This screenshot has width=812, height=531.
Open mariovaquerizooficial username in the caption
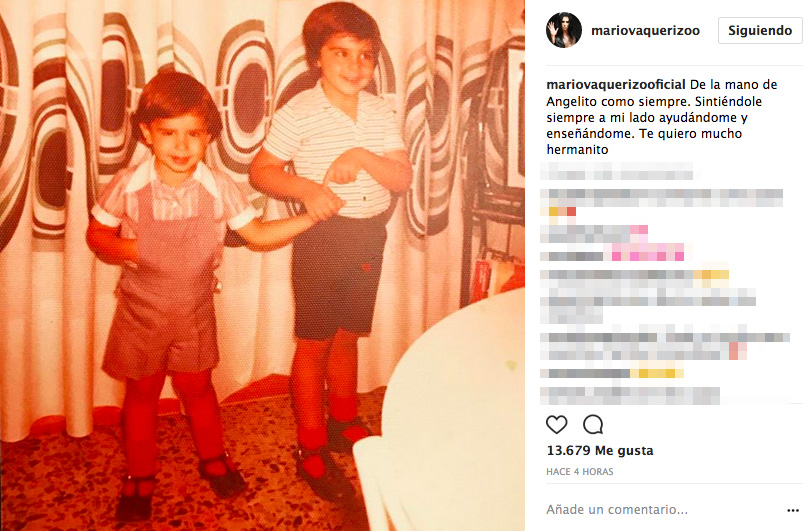616,84
